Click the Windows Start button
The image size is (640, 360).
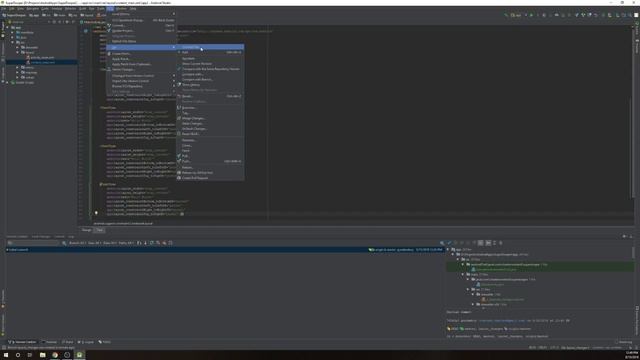[6, 355]
